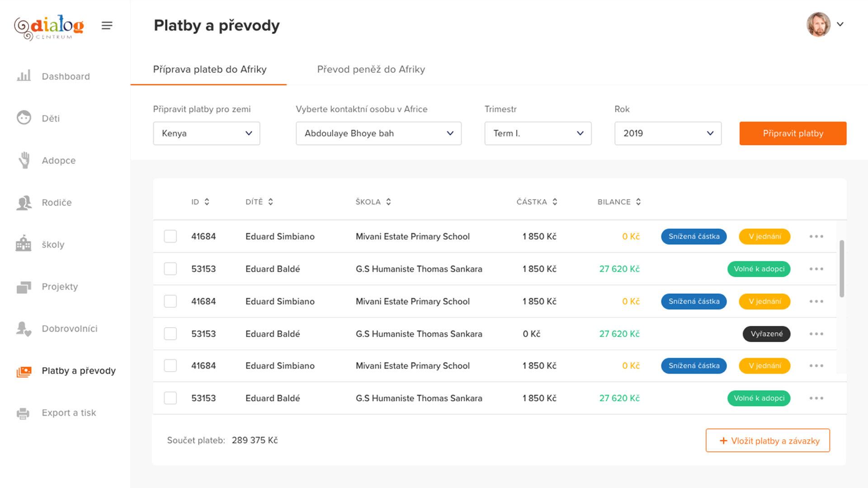The width and height of the screenshot is (868, 488).
Task: Sort table by Dítě arrows
Action: click(x=270, y=202)
